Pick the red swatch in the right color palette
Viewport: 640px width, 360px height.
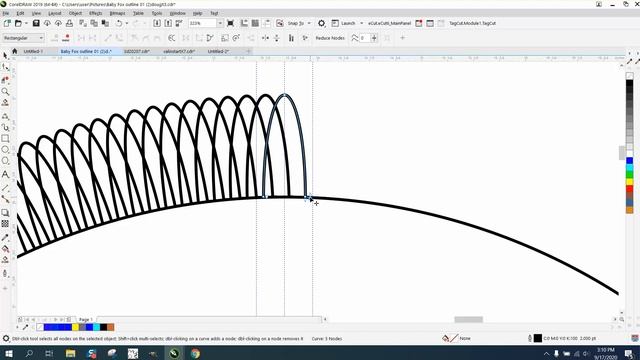[629, 189]
